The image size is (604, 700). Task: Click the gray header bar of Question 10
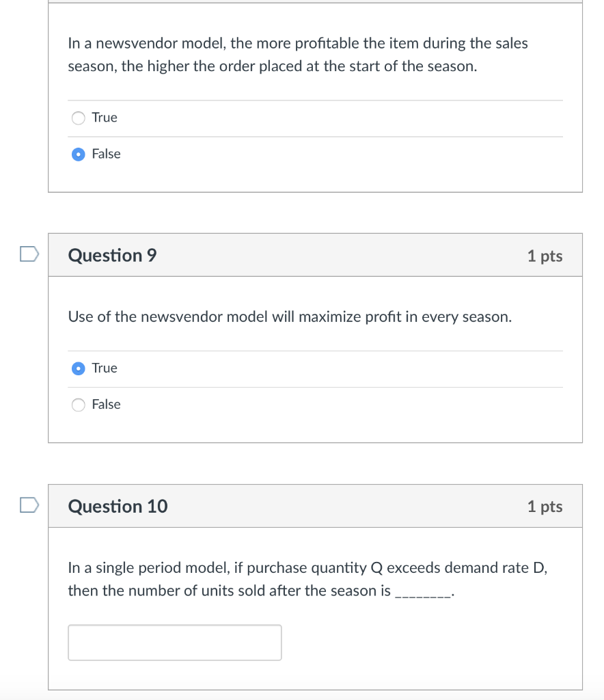click(x=342, y=507)
